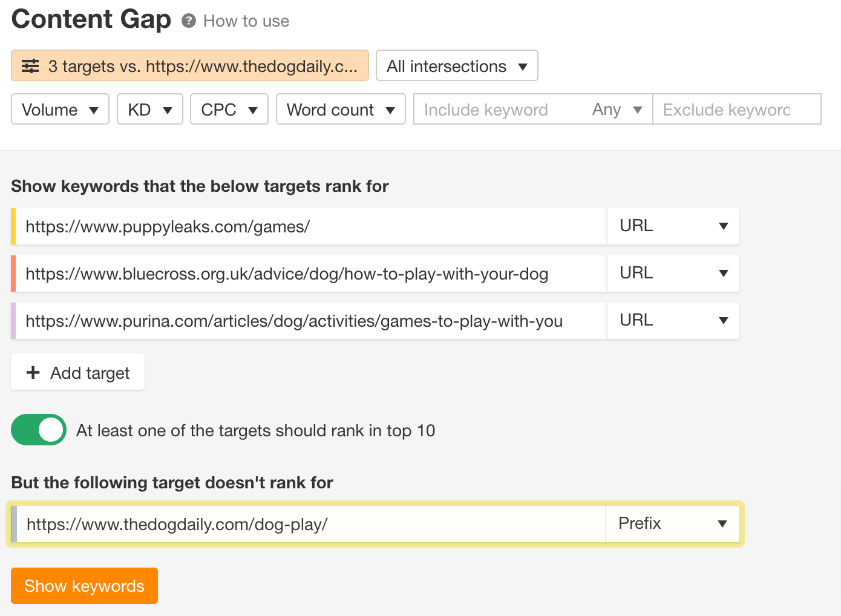
Task: Open the KD filter dropdown
Action: pos(149,110)
